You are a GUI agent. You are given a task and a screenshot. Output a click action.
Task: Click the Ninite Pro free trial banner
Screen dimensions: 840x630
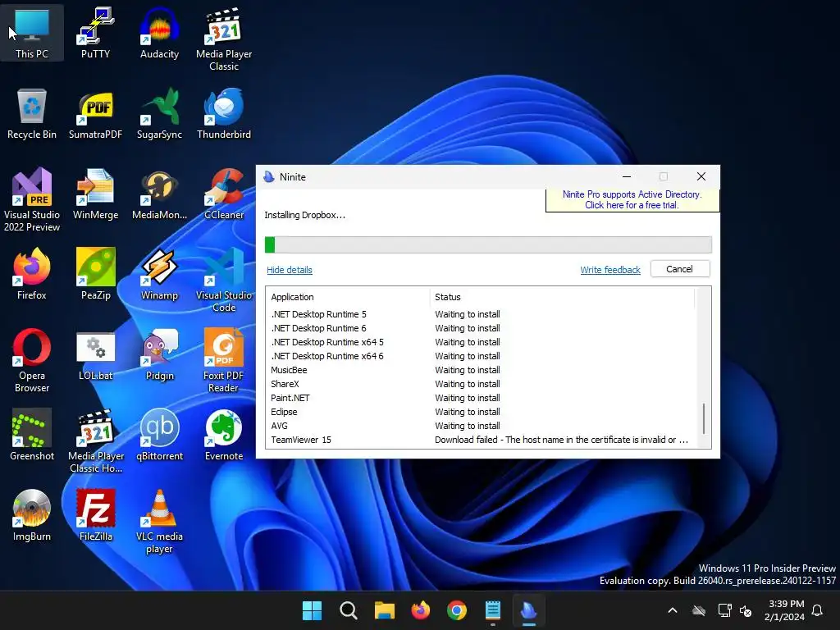point(632,200)
